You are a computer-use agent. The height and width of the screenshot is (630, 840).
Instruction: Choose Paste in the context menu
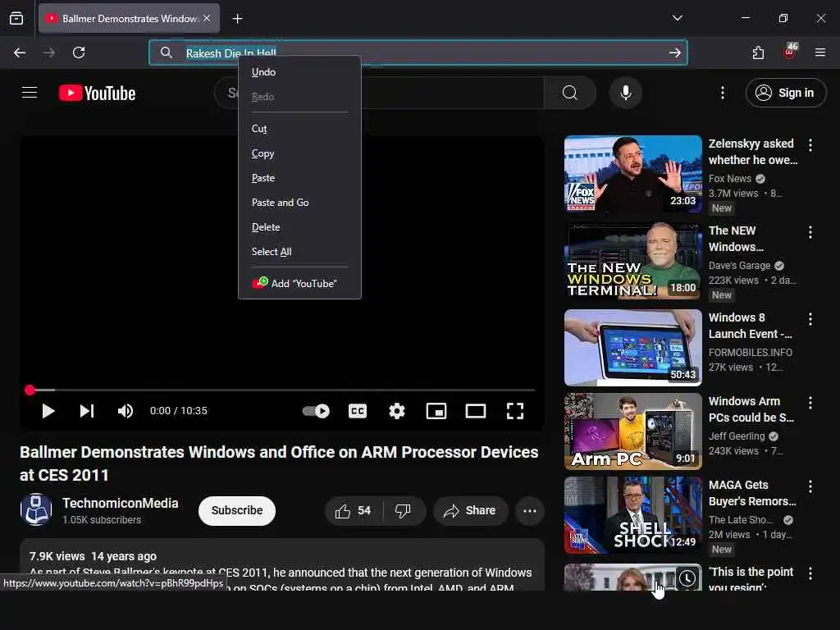pyautogui.click(x=299, y=178)
